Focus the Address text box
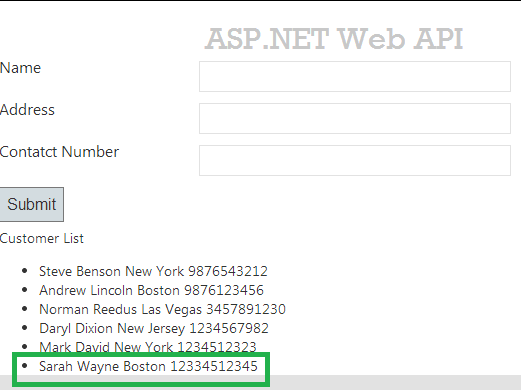This screenshot has width=524, height=390. pos(355,119)
